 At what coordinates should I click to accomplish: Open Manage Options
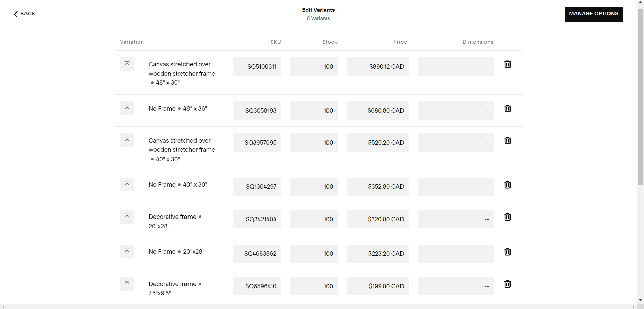pyautogui.click(x=594, y=14)
